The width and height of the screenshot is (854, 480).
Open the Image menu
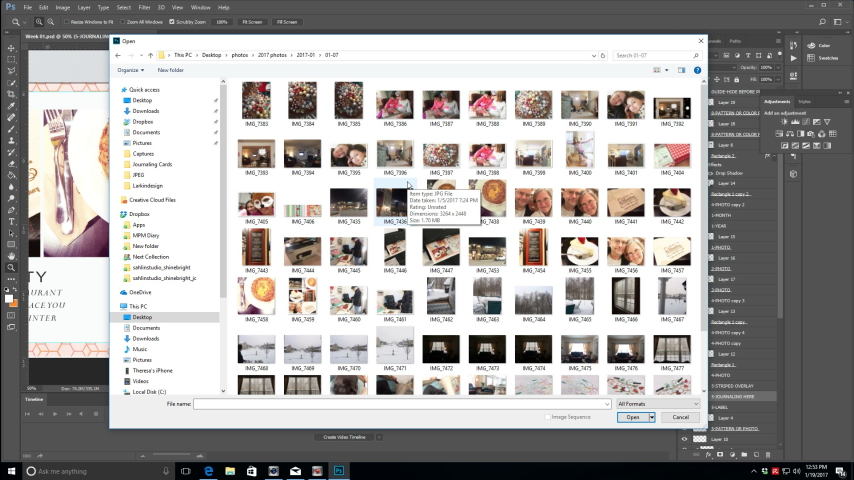(x=63, y=8)
